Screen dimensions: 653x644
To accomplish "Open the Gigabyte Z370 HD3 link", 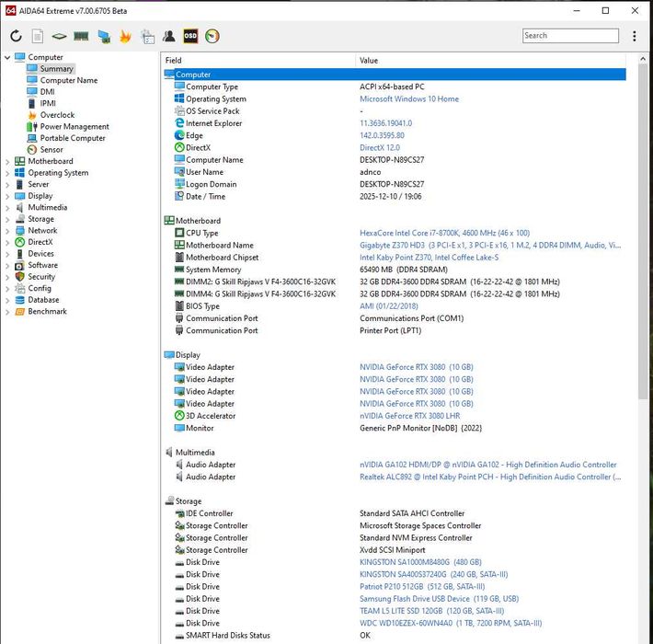I will click(490, 246).
